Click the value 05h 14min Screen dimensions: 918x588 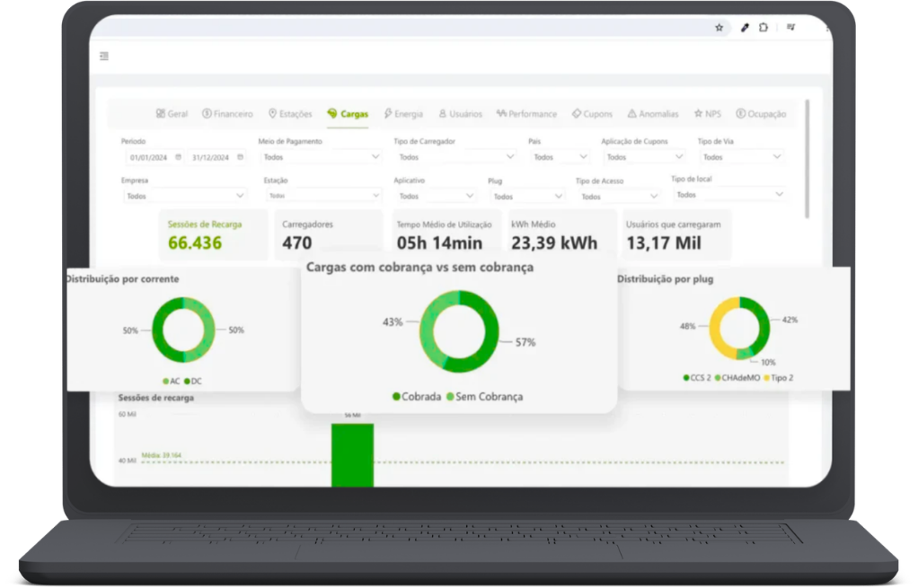click(x=439, y=242)
